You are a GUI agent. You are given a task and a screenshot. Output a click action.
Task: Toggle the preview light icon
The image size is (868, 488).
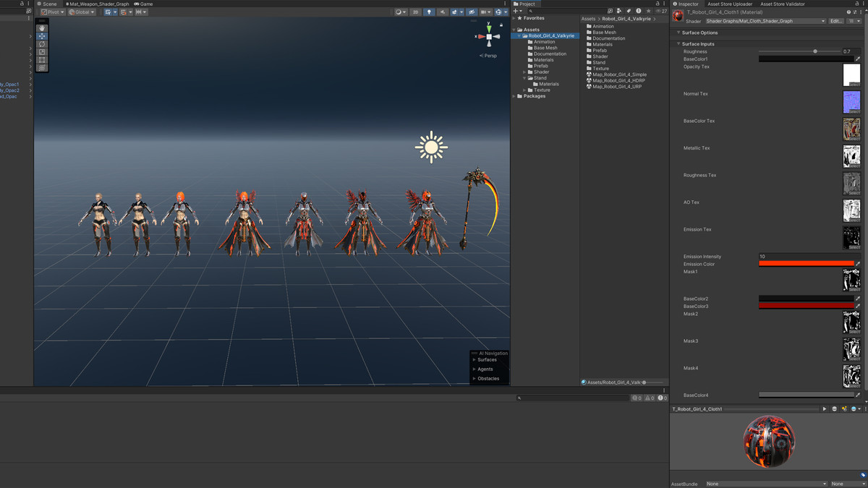point(844,409)
